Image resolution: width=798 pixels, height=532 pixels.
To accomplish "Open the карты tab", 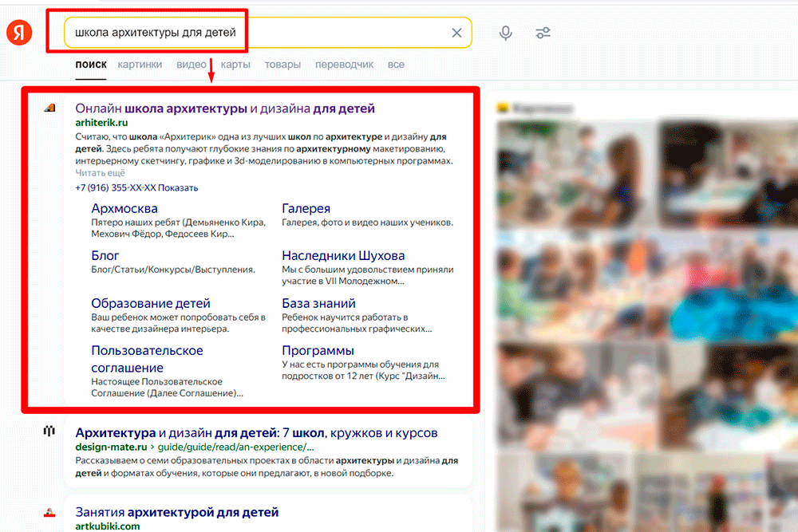I will (x=235, y=65).
